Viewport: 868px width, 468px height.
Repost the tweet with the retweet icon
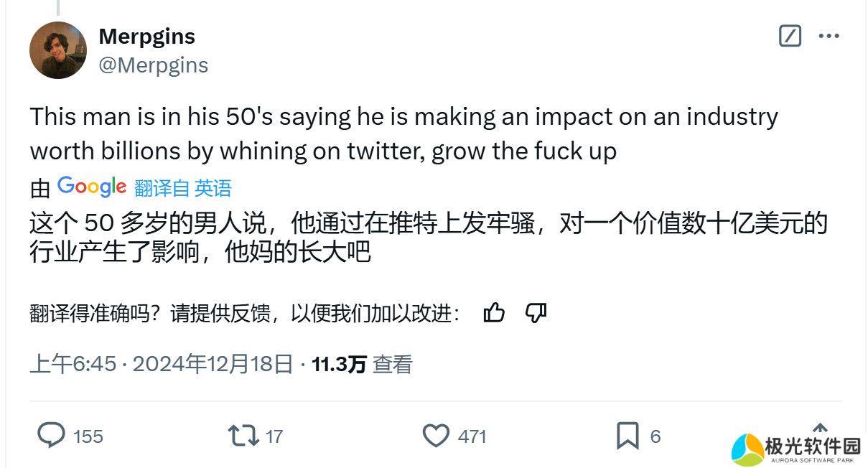(x=242, y=436)
